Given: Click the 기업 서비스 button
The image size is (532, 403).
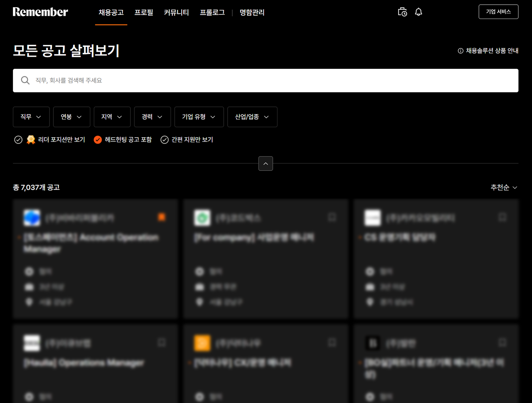Looking at the screenshot, I should pos(498,12).
